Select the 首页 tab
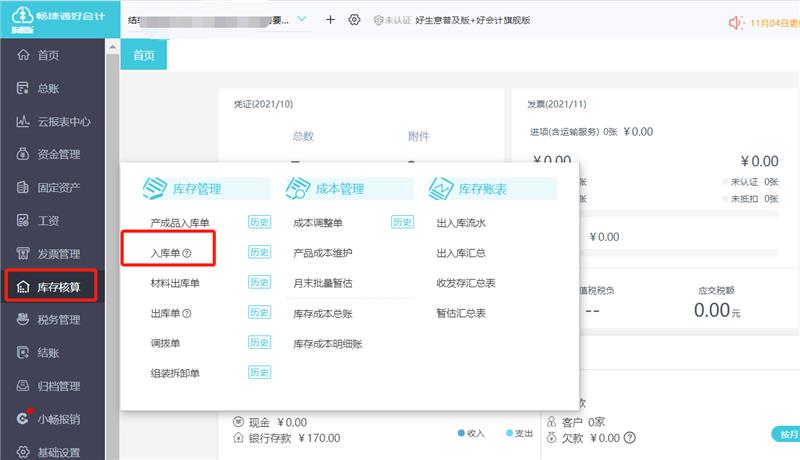Image resolution: width=800 pixels, height=460 pixels. tap(144, 56)
